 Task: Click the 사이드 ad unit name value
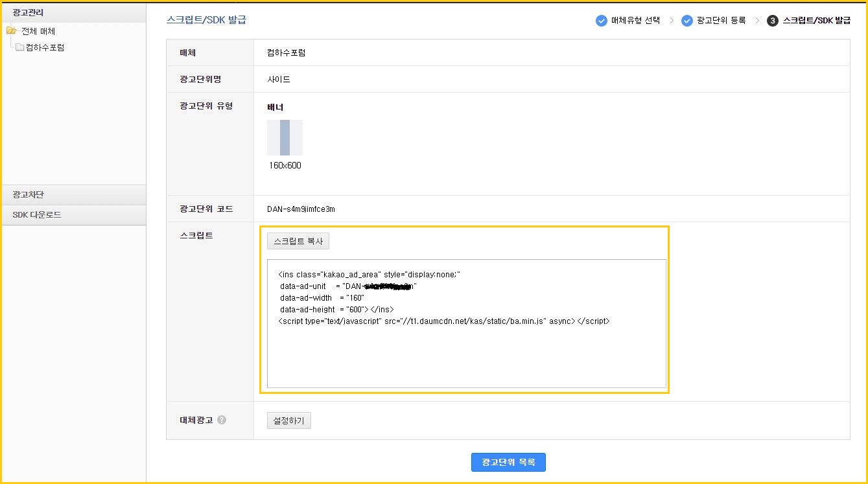pos(279,80)
